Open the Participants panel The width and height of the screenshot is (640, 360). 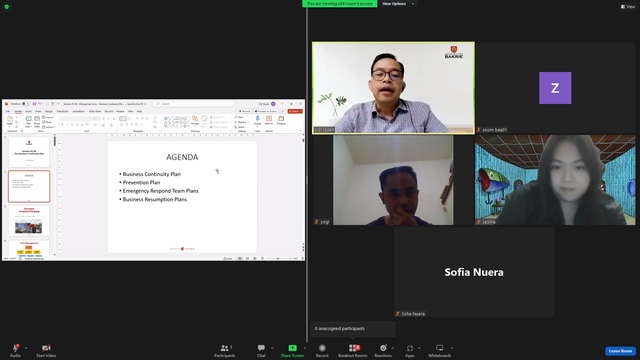(x=225, y=350)
